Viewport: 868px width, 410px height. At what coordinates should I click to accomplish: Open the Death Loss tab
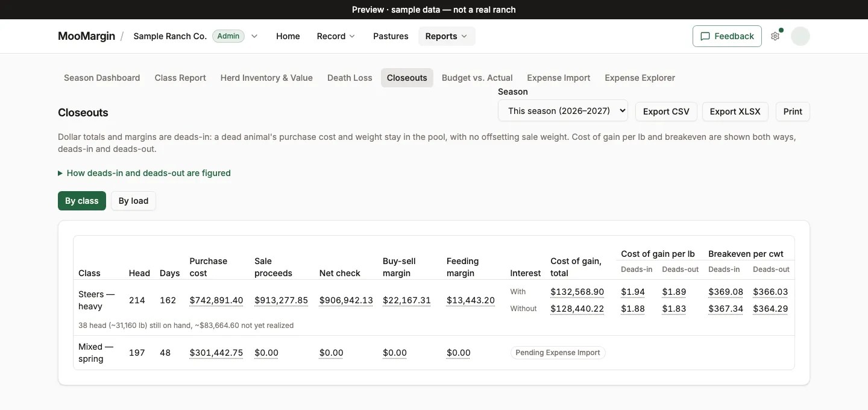coord(350,78)
